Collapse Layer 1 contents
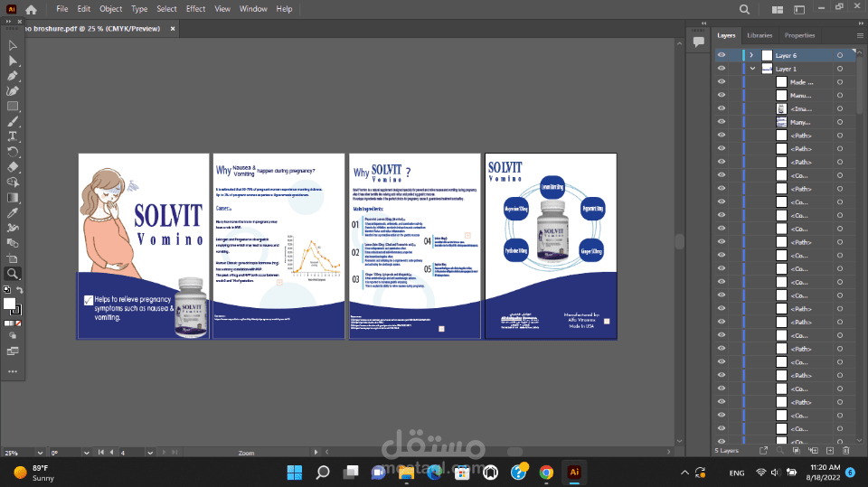 tap(752, 69)
